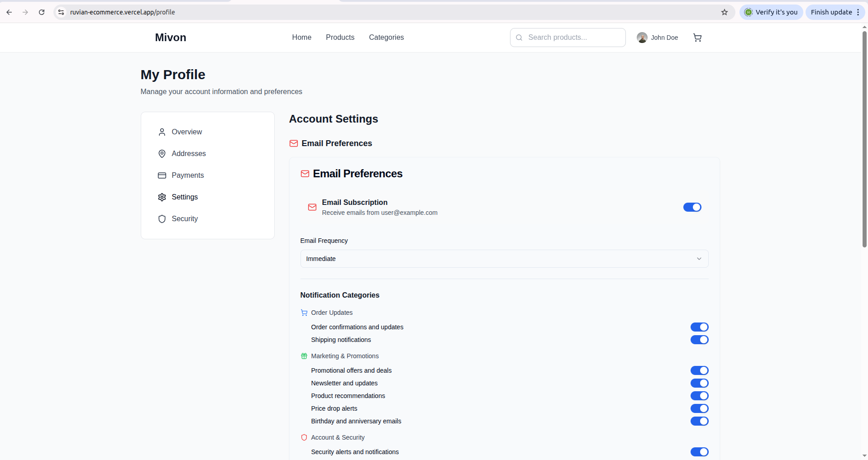Go forward in browser history
This screenshot has width=868, height=460.
coord(25,12)
